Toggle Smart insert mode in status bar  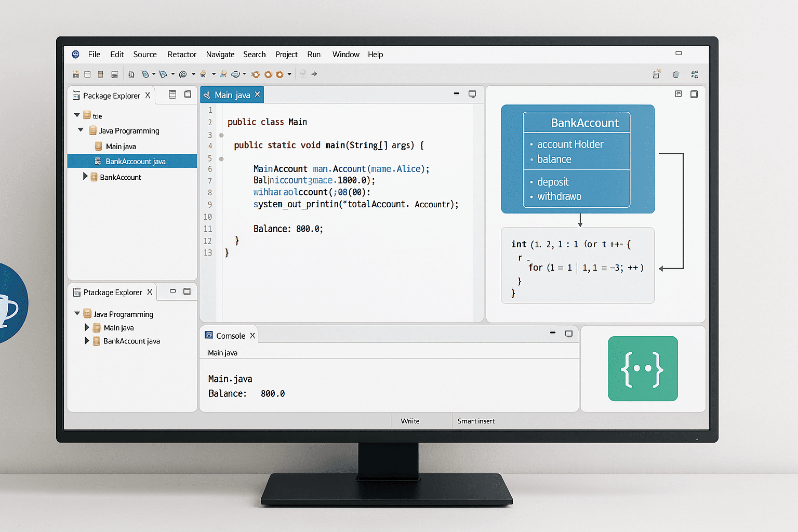pyautogui.click(x=475, y=421)
